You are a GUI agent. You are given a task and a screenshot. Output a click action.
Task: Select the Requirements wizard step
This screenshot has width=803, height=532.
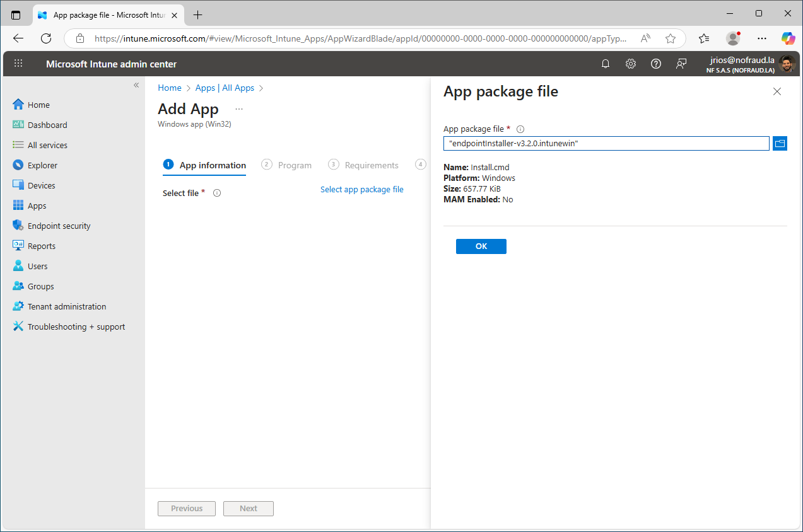(x=363, y=165)
